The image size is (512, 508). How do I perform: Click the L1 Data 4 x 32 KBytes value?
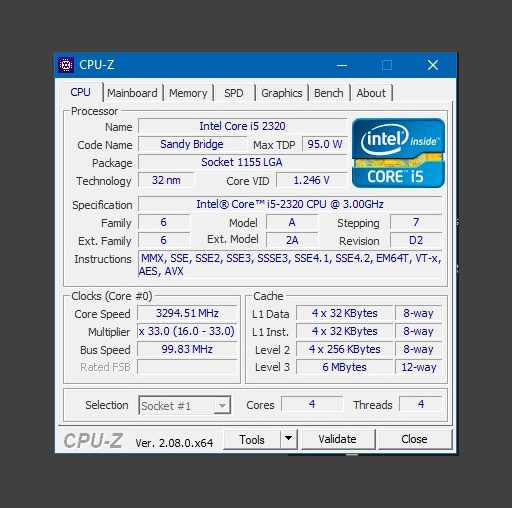click(x=344, y=313)
